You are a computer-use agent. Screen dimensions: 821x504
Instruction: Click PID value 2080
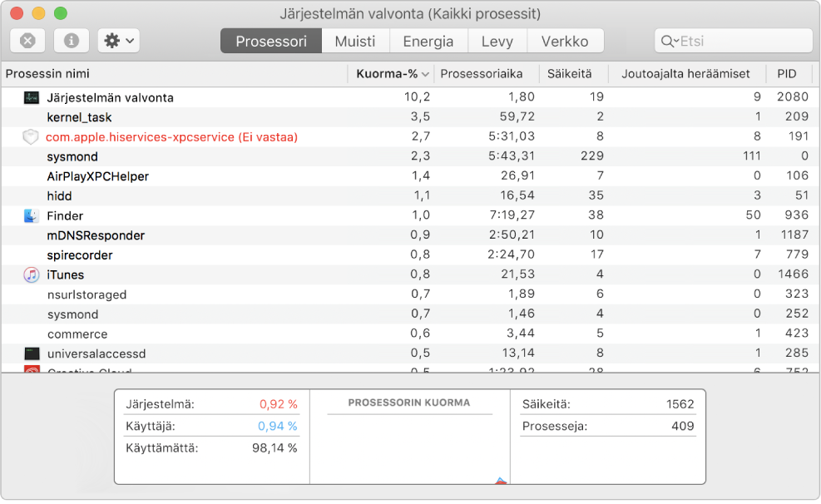click(x=793, y=96)
